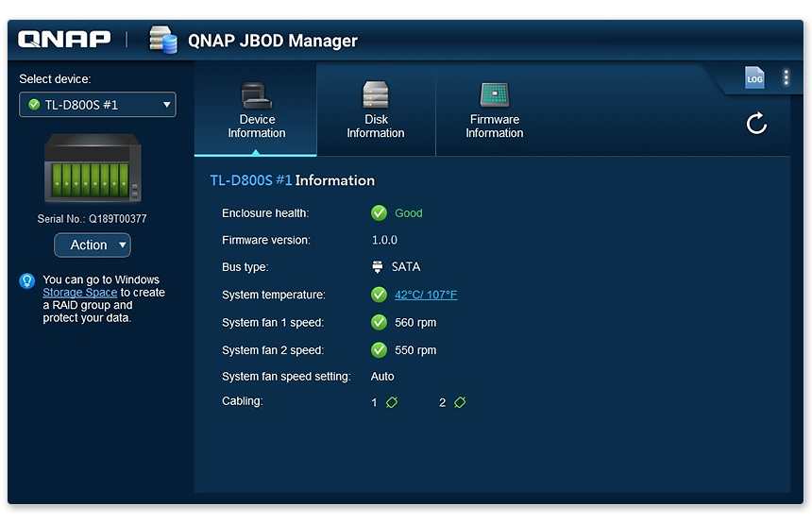Viewport: 812px width, 524px height.
Task: Click the system fan 1 status check icon
Action: click(x=379, y=322)
